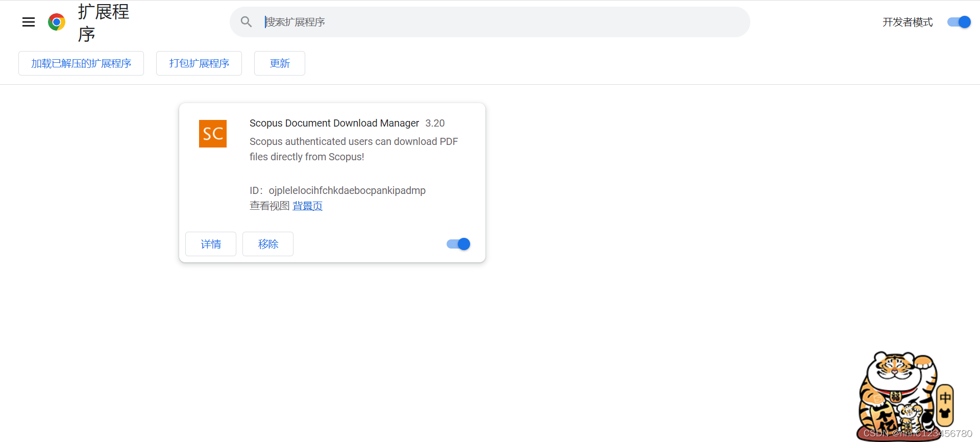Click the 更新 button
The height and width of the screenshot is (442, 980).
point(280,63)
